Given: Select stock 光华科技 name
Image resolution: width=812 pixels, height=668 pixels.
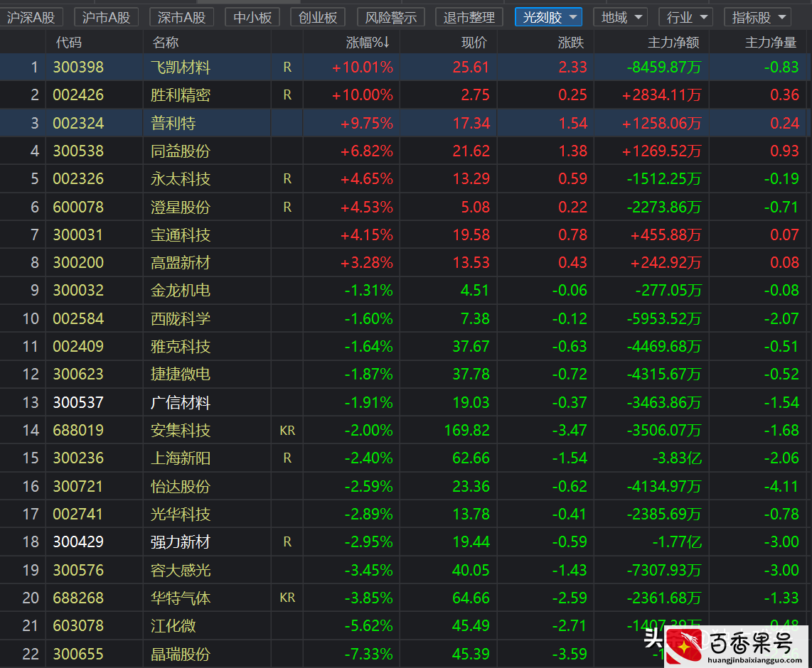Looking at the screenshot, I should (x=180, y=514).
